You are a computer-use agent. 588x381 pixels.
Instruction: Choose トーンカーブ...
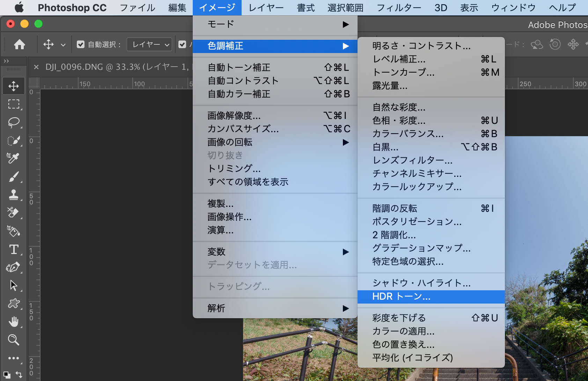pyautogui.click(x=431, y=72)
